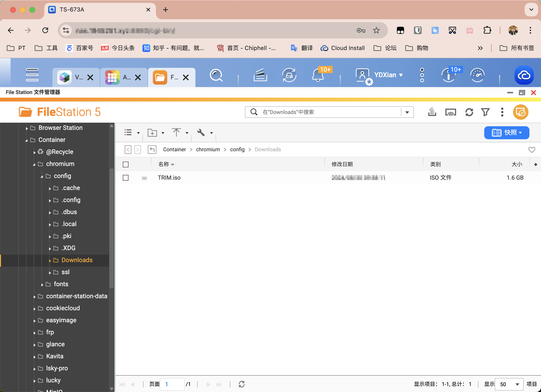Screen dimensions: 541x392
Task: Select the TS-673A browser tab
Action: tap(100, 10)
